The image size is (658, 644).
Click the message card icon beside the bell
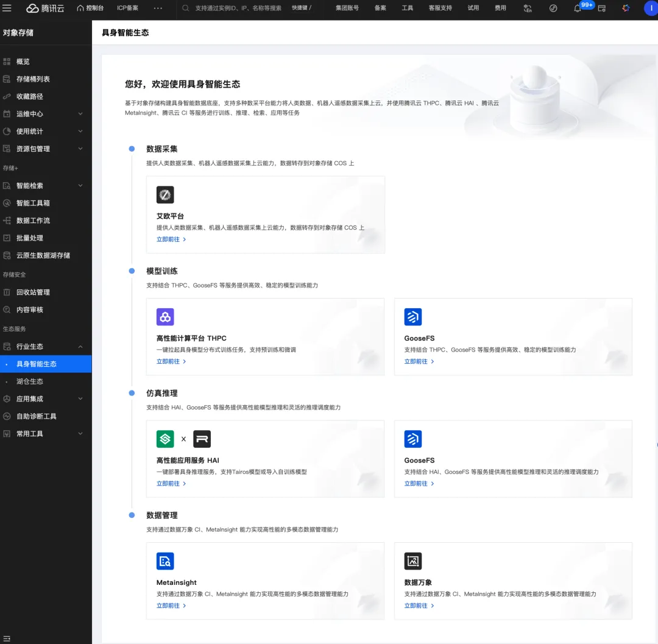[x=602, y=8]
